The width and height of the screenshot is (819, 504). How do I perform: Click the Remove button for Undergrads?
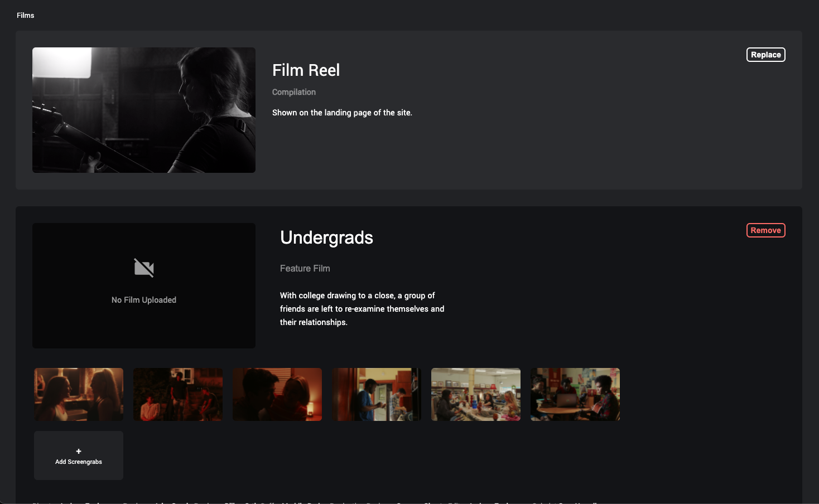765,230
